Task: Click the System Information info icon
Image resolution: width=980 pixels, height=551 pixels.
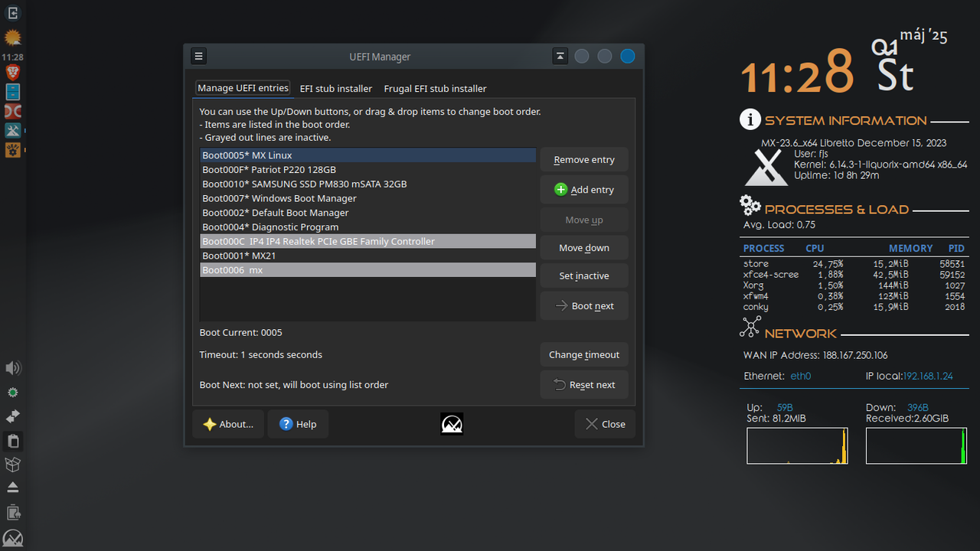Action: pyautogui.click(x=750, y=119)
